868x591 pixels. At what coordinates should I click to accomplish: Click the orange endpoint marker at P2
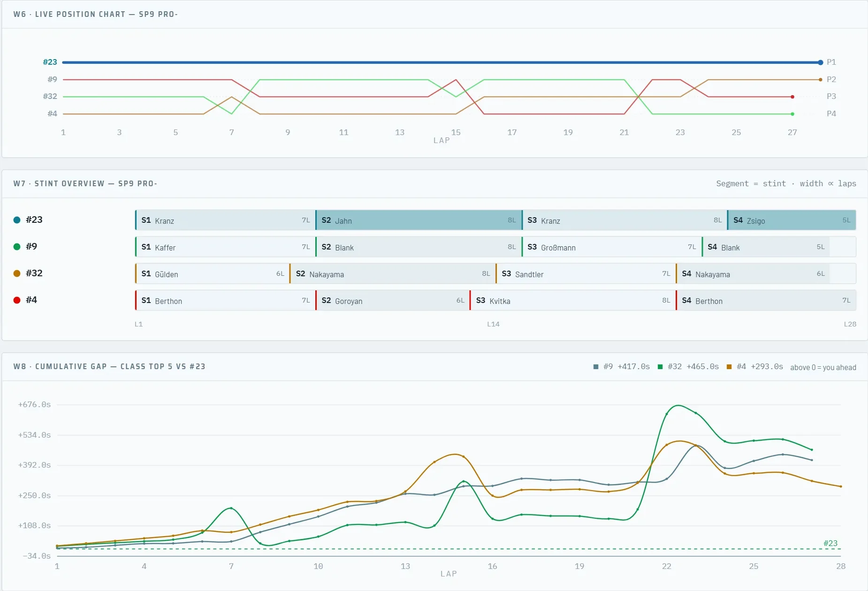click(820, 80)
